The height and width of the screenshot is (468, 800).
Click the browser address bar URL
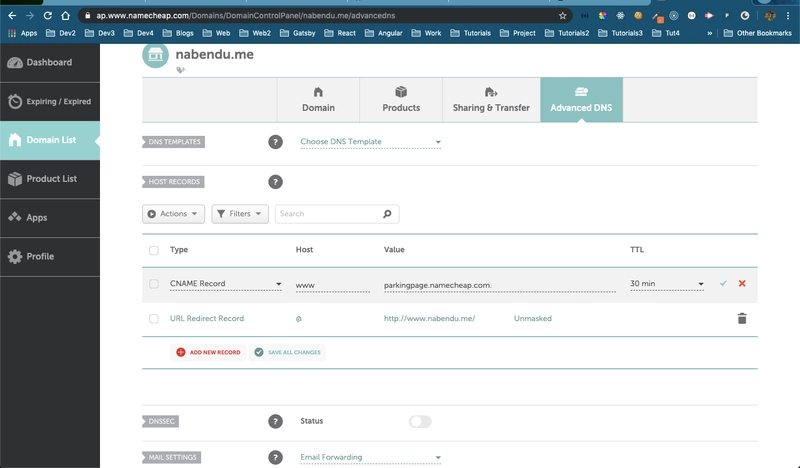pos(245,16)
